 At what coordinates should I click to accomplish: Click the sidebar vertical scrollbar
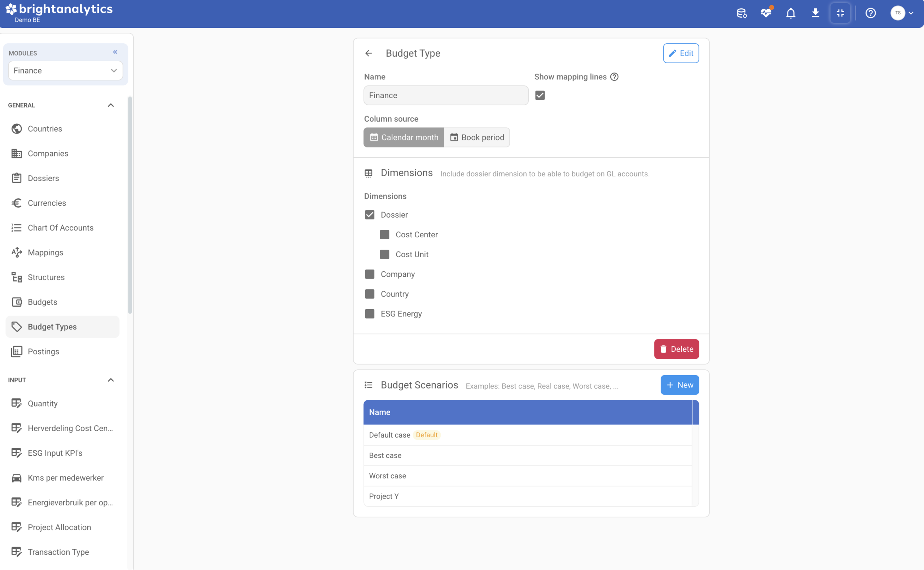pyautogui.click(x=130, y=206)
